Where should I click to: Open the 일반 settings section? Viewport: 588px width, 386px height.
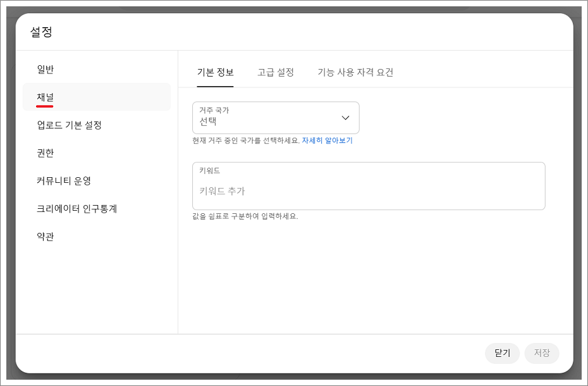point(96,69)
